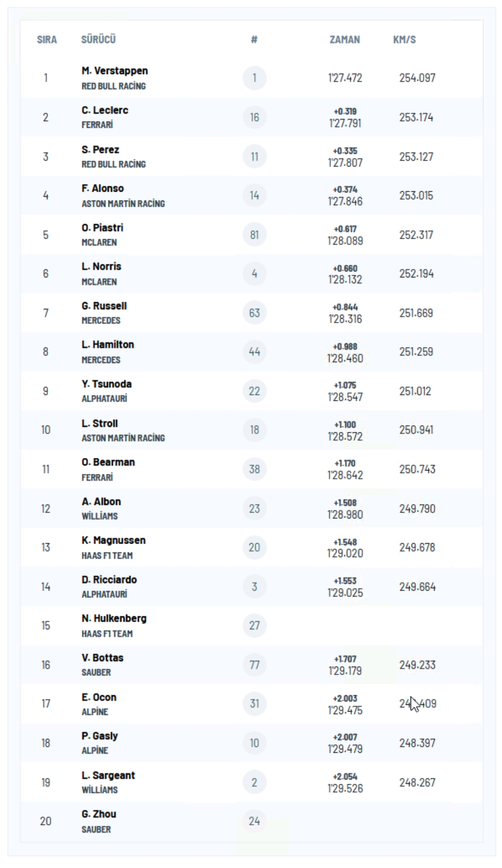
Task: Click the ALPİNE team label under P. Gasly
Action: [x=95, y=751]
